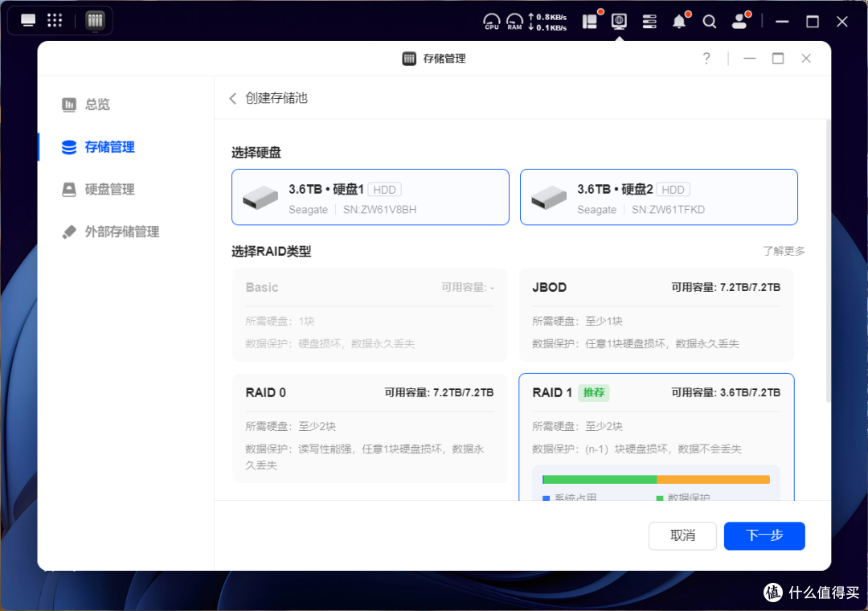
Task: Click the 推荐 badge on RAID 1
Action: click(593, 393)
